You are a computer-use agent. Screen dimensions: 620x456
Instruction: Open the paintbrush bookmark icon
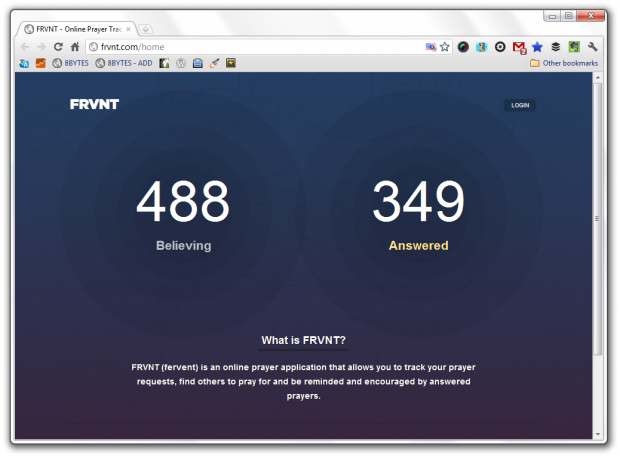(x=214, y=63)
